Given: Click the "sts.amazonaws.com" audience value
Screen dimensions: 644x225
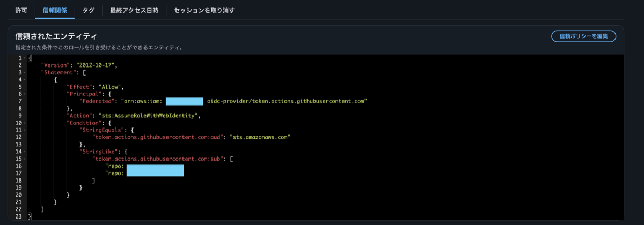Looking at the screenshot, I should 260,137.
